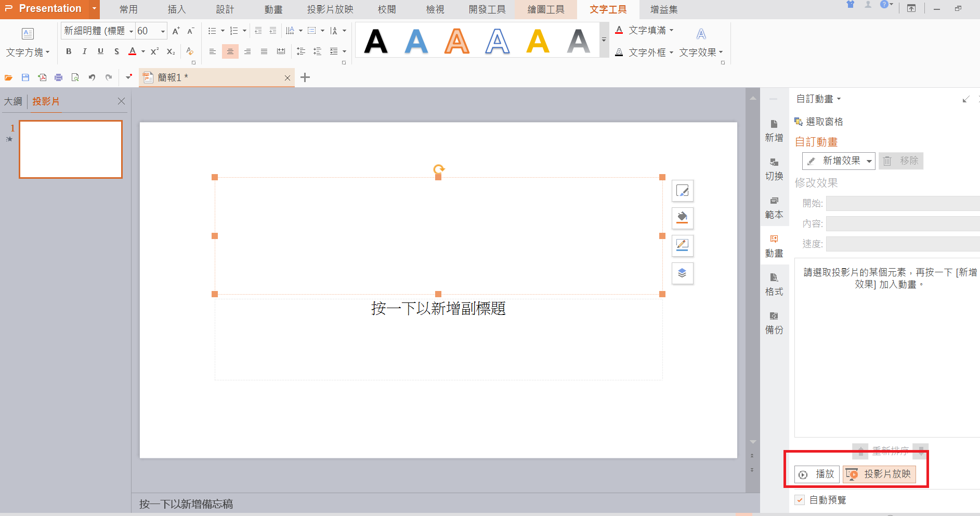This screenshot has height=516, width=980.
Task: Expand bullet list dropdown arrow
Action: (x=223, y=31)
